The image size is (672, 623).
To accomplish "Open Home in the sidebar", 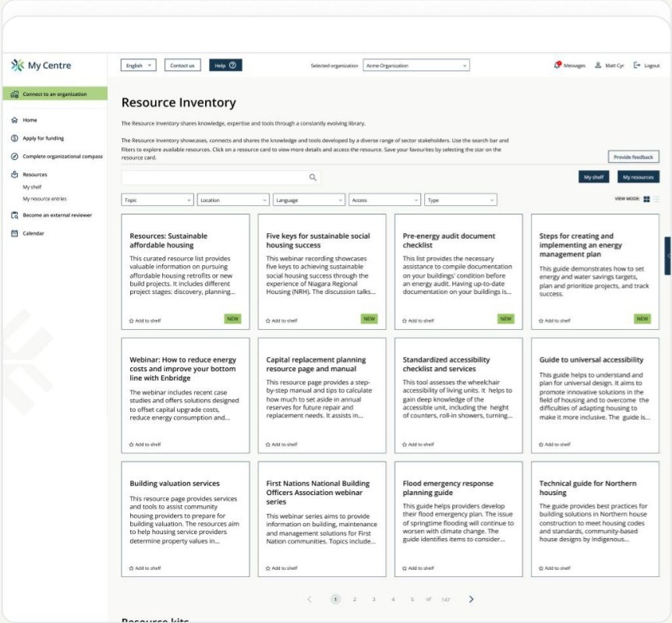I will pyautogui.click(x=30, y=120).
